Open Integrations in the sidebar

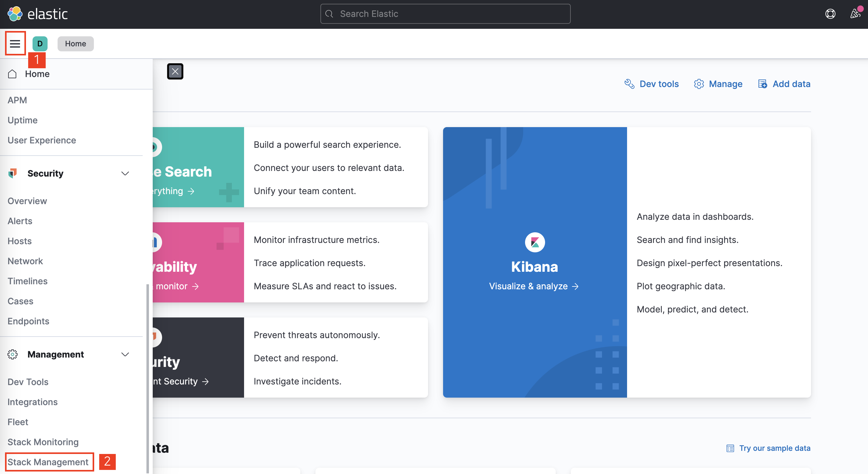point(33,402)
